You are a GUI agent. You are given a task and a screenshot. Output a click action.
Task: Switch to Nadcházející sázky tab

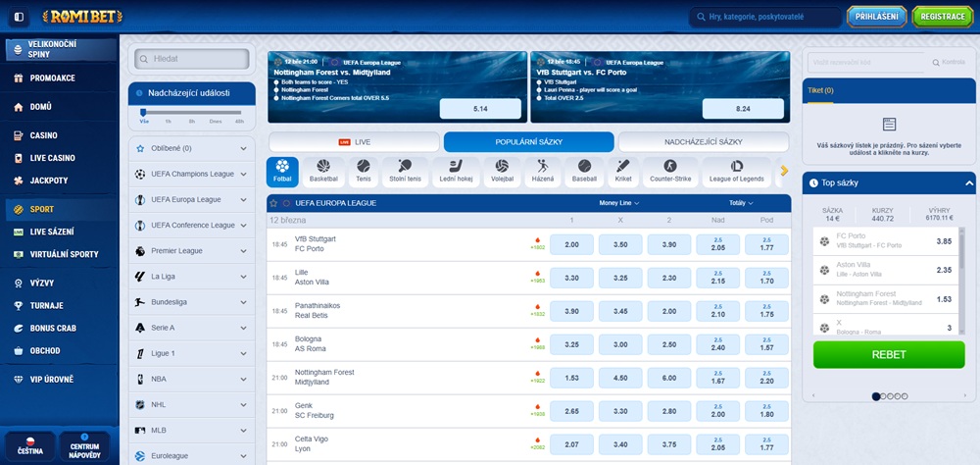pos(703,142)
